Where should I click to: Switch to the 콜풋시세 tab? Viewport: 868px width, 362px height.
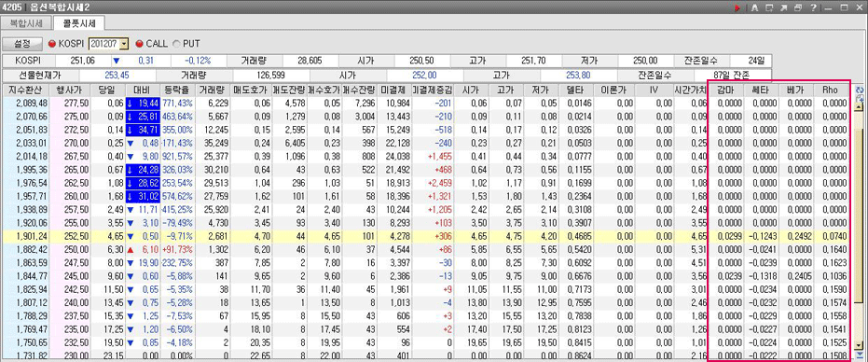click(x=79, y=23)
